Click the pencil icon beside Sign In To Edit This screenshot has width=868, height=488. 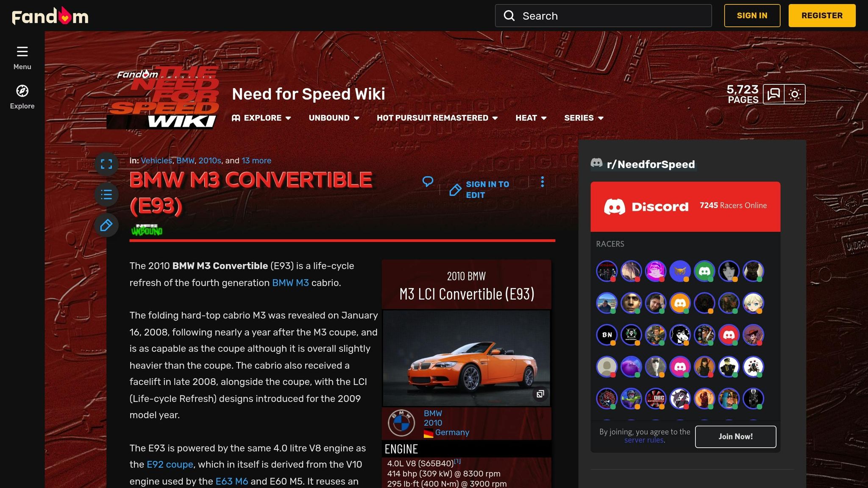455,190
